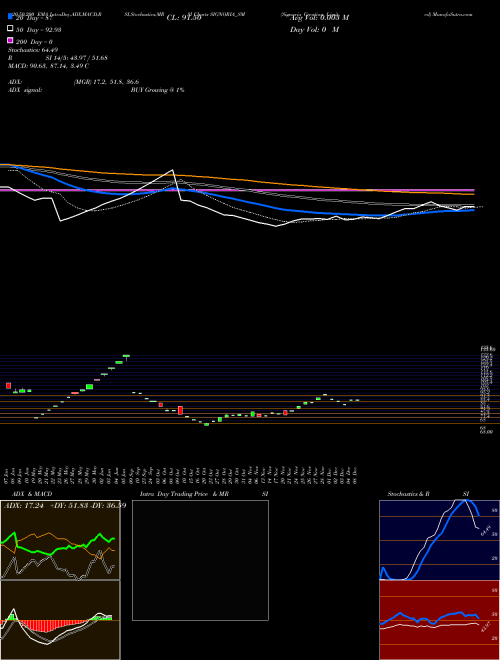Click the '(MGR) 17.2, 51.8, 36.6' ADX values

[106, 82]
